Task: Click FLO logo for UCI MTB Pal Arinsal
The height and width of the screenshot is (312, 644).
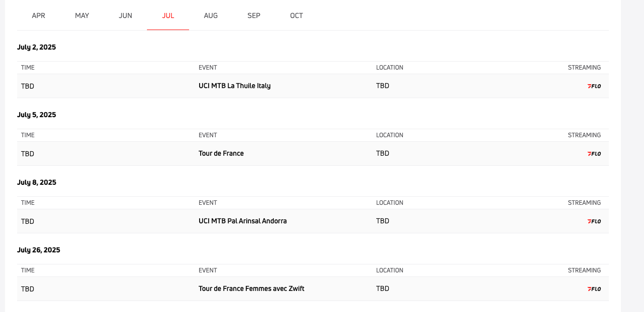Action: pos(594,221)
